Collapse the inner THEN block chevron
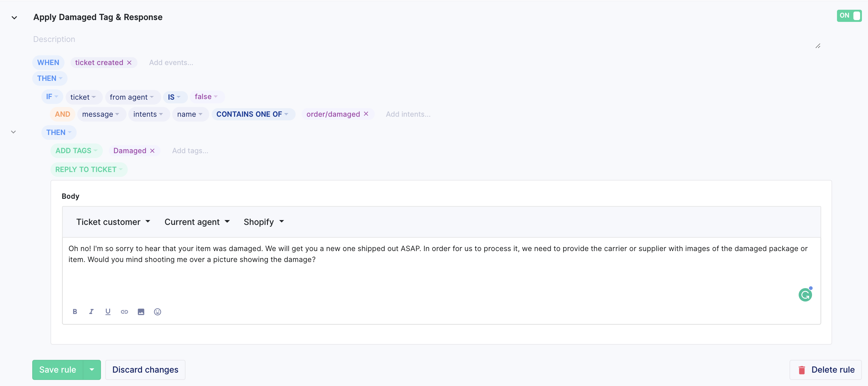 (x=13, y=132)
